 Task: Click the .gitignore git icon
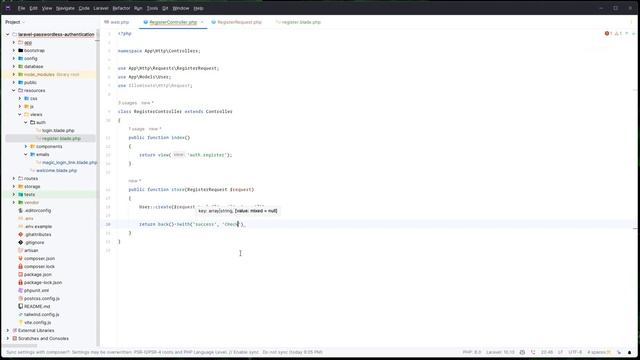point(20,242)
